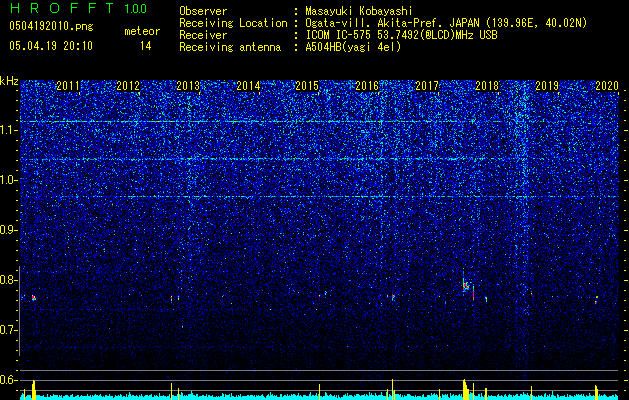Click the strong meteor echo before 2018
Image resolution: width=629 pixels, height=400 pixels.
[465, 286]
